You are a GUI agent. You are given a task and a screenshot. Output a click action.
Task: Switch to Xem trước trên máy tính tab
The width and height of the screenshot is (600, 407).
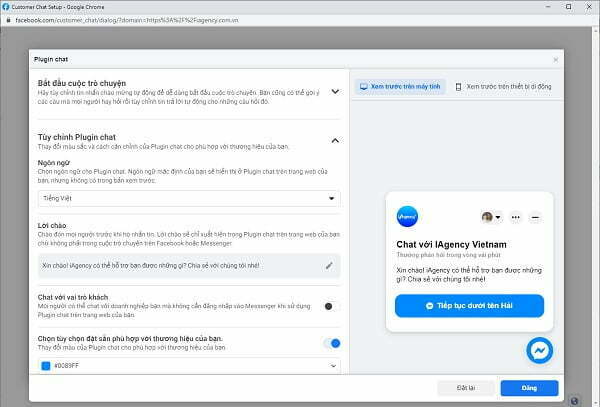[400, 86]
